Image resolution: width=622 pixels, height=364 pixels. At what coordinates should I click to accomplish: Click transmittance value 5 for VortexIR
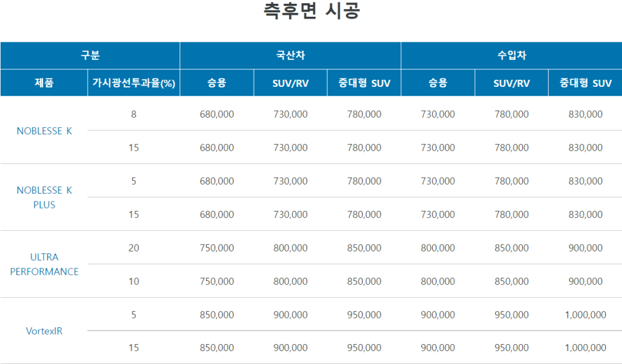pos(134,315)
